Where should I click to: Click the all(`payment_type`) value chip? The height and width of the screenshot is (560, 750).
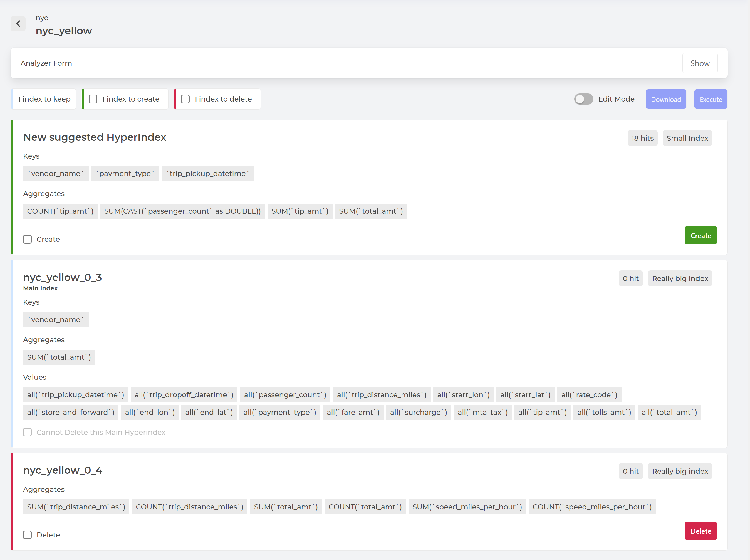(x=280, y=413)
